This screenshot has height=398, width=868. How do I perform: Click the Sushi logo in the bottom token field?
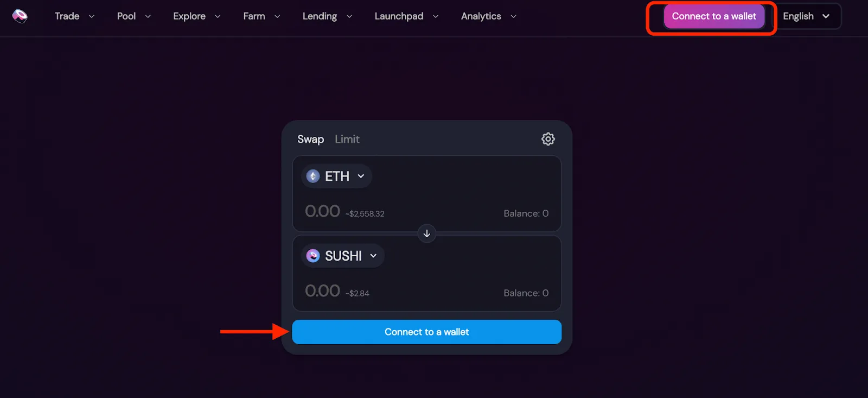click(x=314, y=255)
